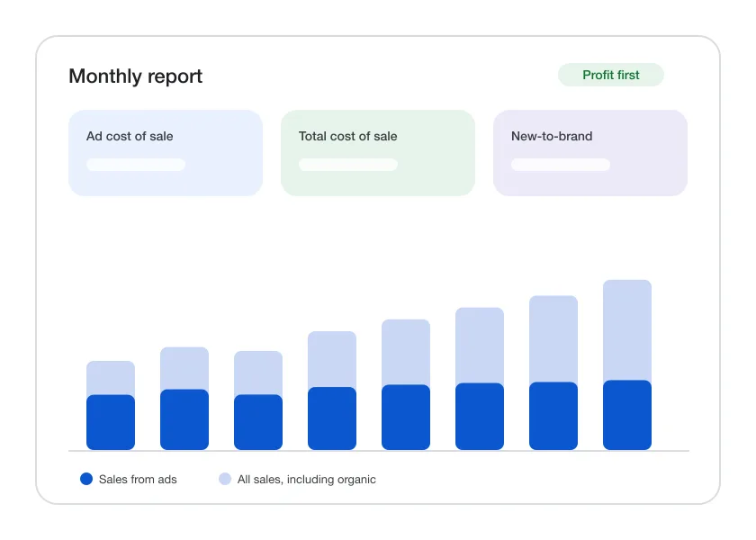
Task: Click the Ad cost of sale title
Action: click(130, 136)
